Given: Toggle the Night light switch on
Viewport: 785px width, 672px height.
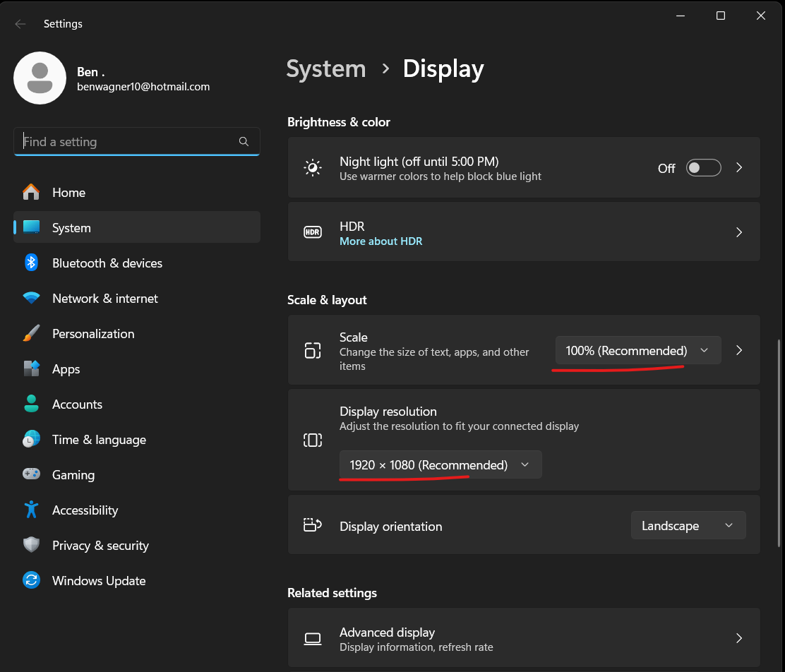Looking at the screenshot, I should tap(703, 168).
